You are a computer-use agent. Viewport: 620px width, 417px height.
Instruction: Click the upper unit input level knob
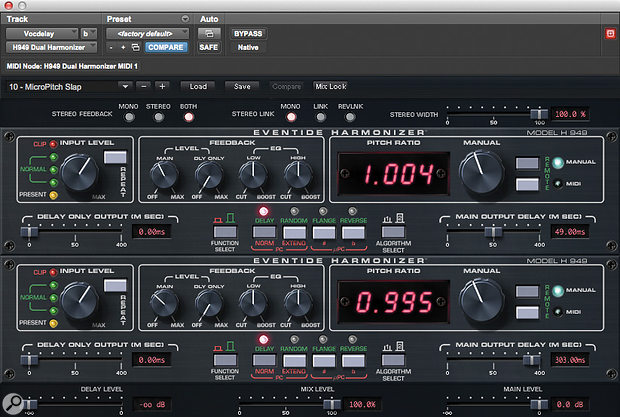coord(79,172)
